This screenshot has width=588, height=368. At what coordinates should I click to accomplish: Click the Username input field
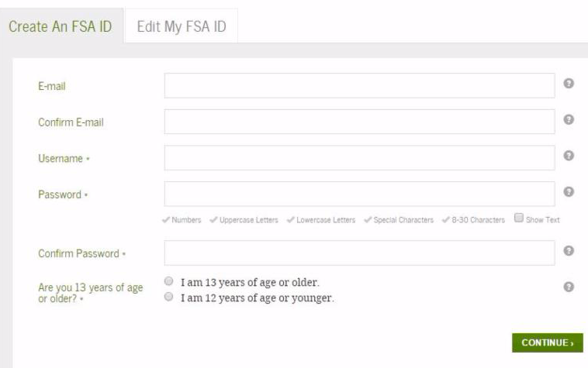[359, 157]
